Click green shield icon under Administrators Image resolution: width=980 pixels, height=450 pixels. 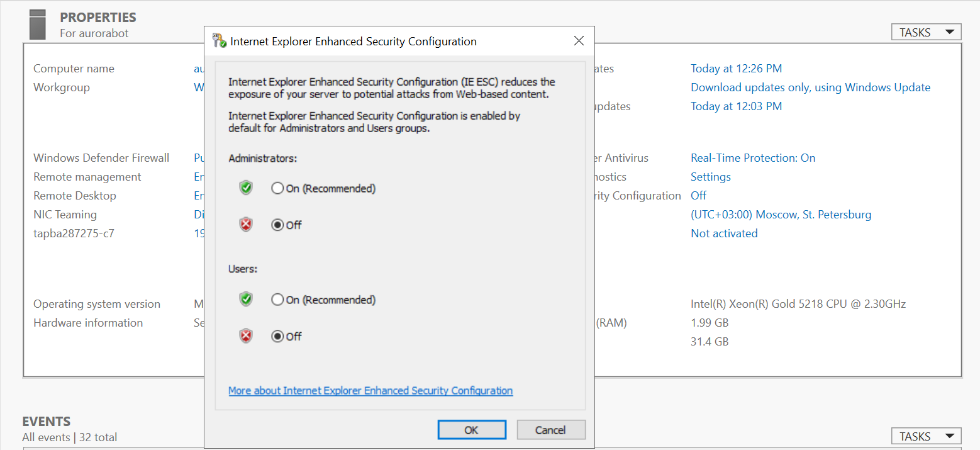coord(246,188)
